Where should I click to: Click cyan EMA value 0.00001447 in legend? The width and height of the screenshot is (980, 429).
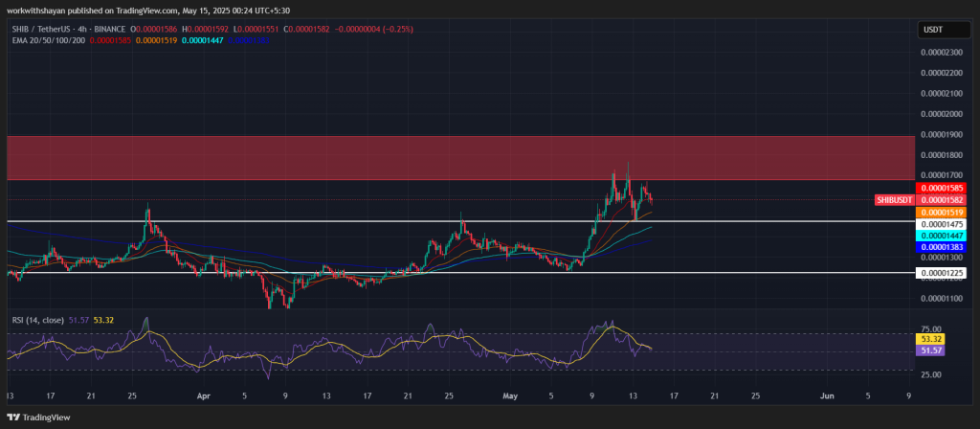tap(203, 40)
